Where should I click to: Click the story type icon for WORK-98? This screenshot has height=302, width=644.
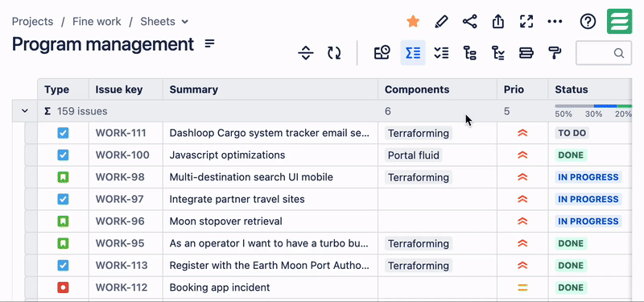[x=63, y=177]
